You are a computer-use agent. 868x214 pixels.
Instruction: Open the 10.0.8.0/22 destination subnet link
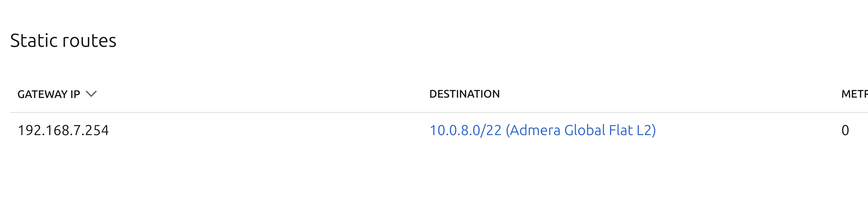pyautogui.click(x=542, y=130)
